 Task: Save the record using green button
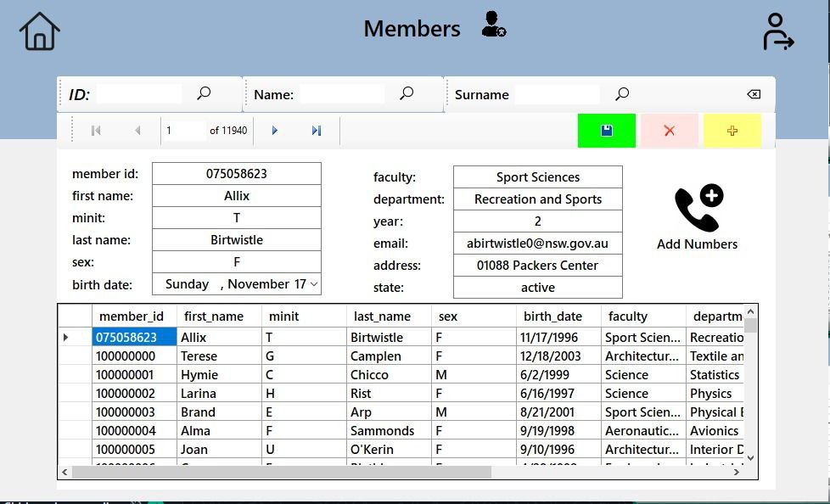[606, 131]
